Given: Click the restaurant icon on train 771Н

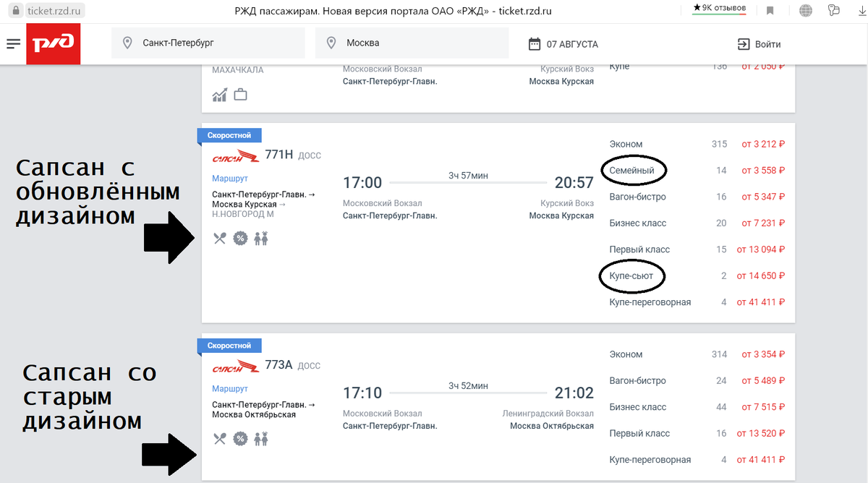Looking at the screenshot, I should tap(220, 238).
